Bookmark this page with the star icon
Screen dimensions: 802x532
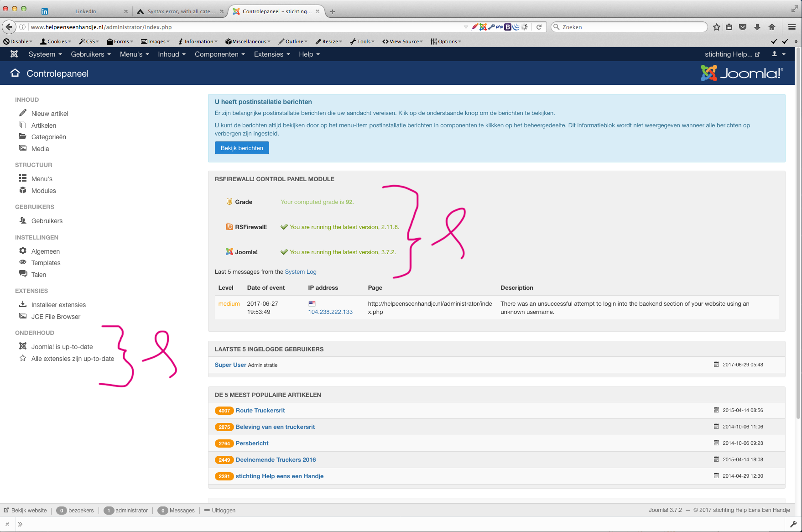[717, 27]
